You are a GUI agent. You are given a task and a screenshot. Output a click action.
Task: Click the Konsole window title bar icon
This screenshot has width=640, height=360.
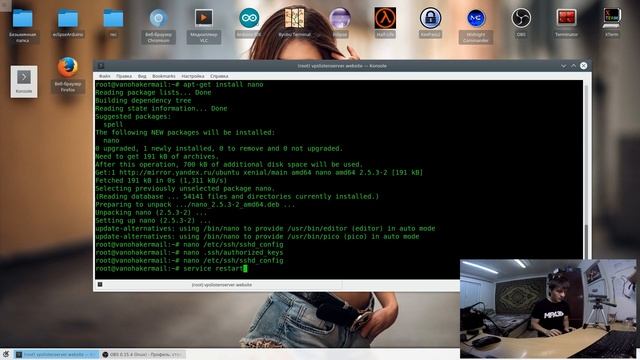tap(101, 66)
